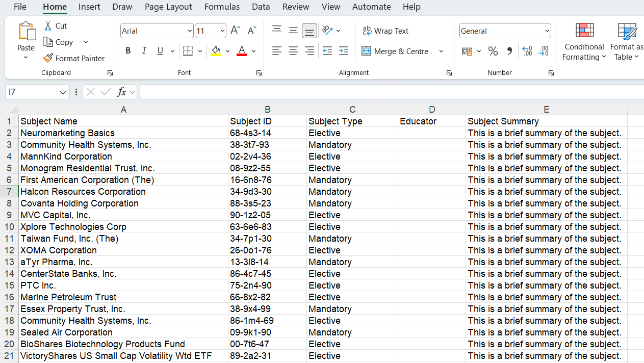Viewport: 644px width, 363px height.
Task: Open the Name Box dropdown
Action: (x=63, y=92)
